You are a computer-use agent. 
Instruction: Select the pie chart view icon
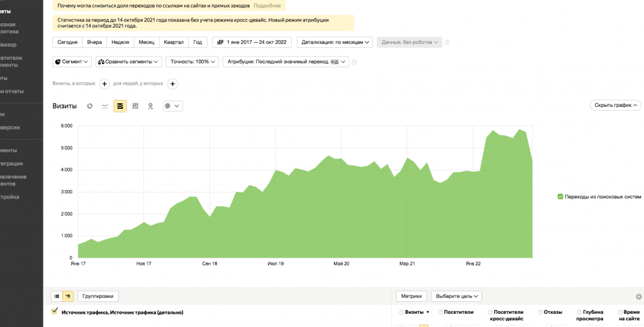pyautogui.click(x=90, y=106)
